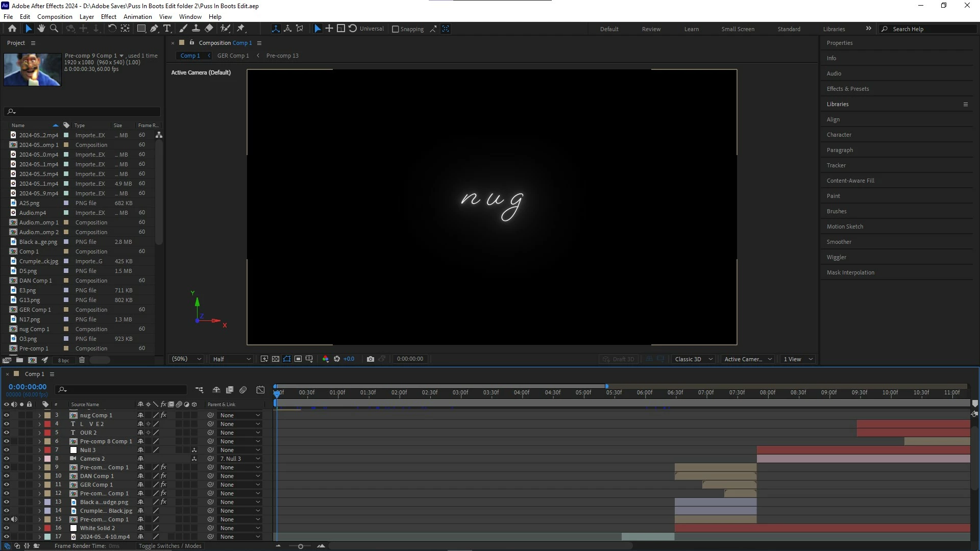The width and height of the screenshot is (980, 551).
Task: Select the Horizontal Type tool
Action: tap(167, 29)
